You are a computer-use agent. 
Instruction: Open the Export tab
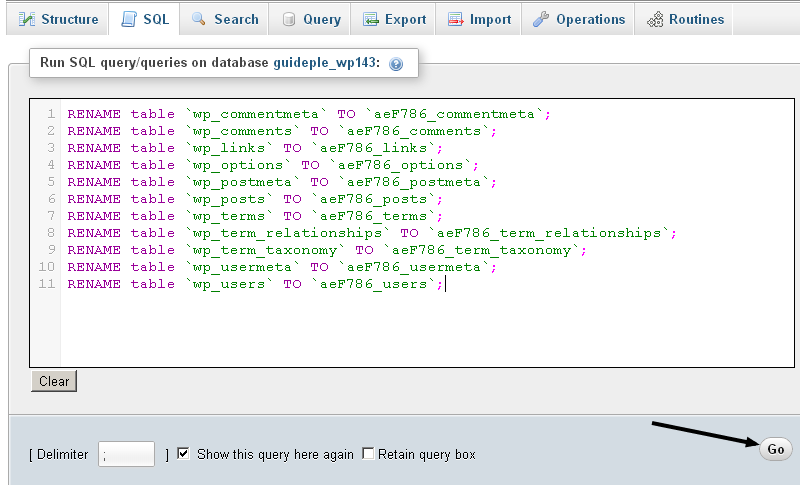pos(393,19)
